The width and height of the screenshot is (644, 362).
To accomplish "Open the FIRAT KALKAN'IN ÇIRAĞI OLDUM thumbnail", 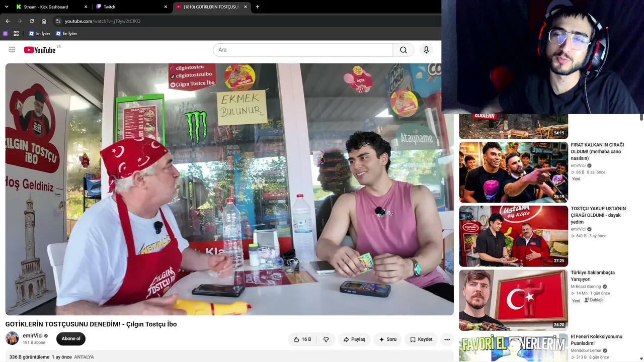I will [x=514, y=172].
